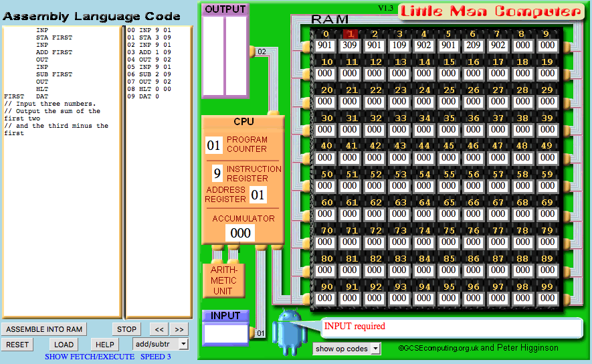Viewport: 592px width, 364px height.
Task: Open the add/subtr example dropdown
Action: click(x=160, y=344)
